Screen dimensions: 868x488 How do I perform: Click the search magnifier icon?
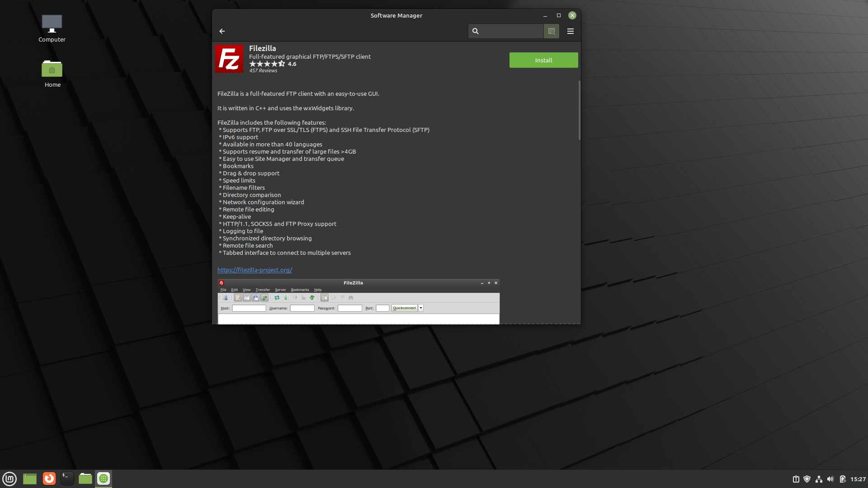[475, 31]
